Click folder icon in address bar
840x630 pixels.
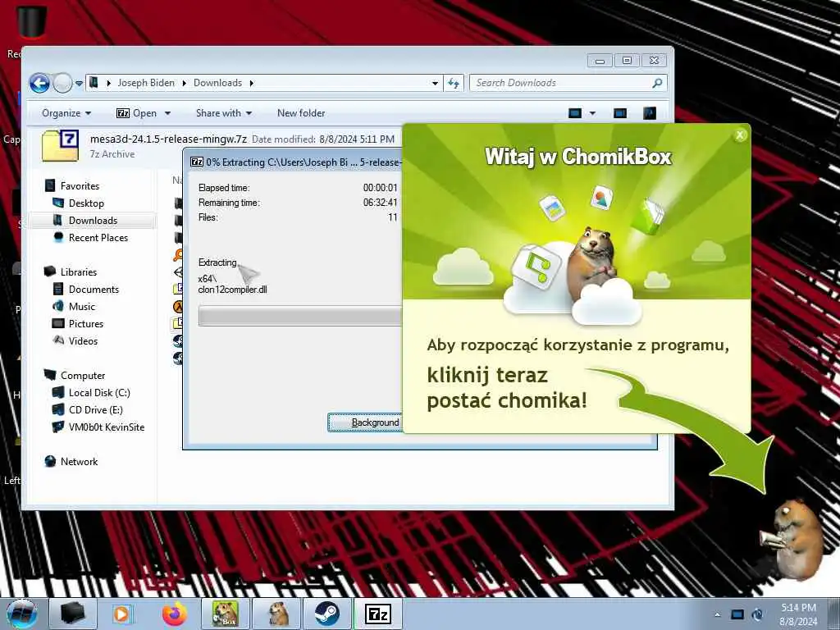click(x=94, y=83)
